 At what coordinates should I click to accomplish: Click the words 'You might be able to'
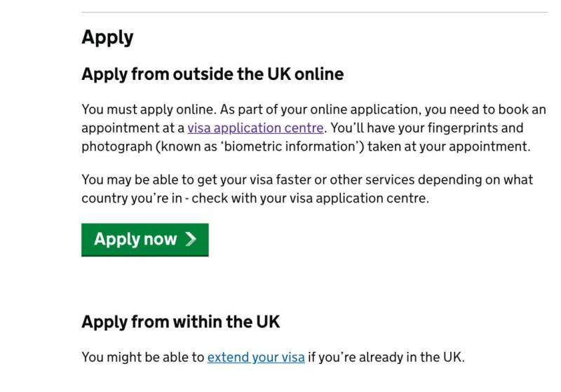(x=142, y=357)
